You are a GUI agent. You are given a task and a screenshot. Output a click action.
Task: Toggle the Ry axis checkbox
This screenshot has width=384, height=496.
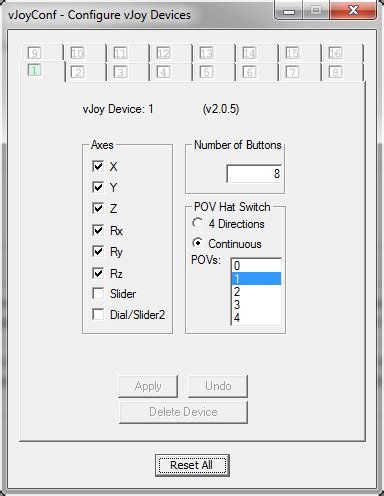pos(98,251)
